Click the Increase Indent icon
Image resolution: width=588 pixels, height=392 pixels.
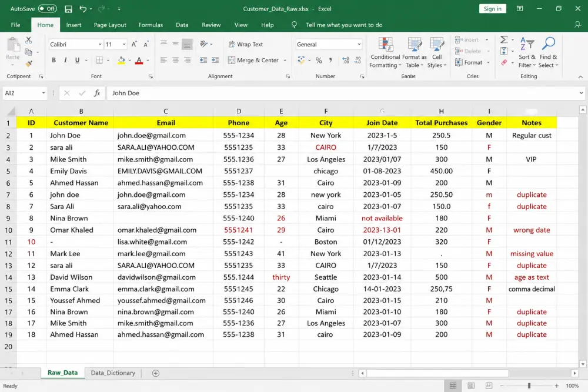point(215,60)
